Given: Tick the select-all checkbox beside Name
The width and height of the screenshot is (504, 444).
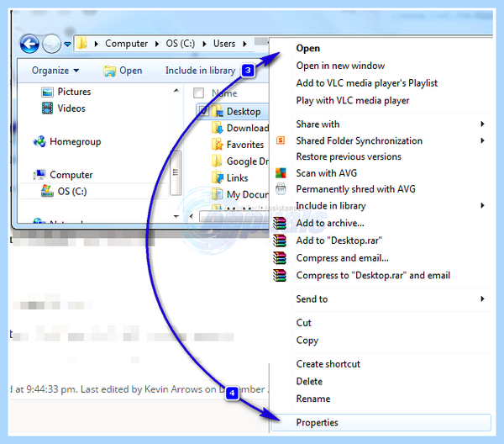Looking at the screenshot, I should click(x=198, y=93).
